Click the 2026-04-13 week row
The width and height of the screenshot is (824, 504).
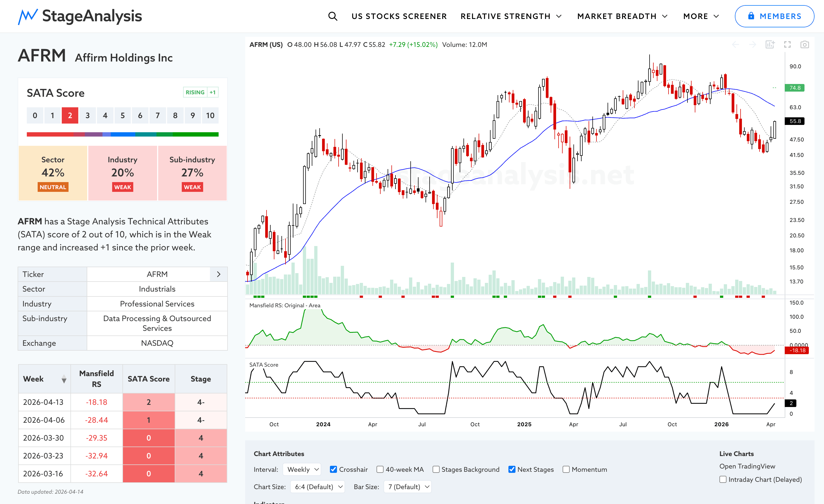(43, 402)
